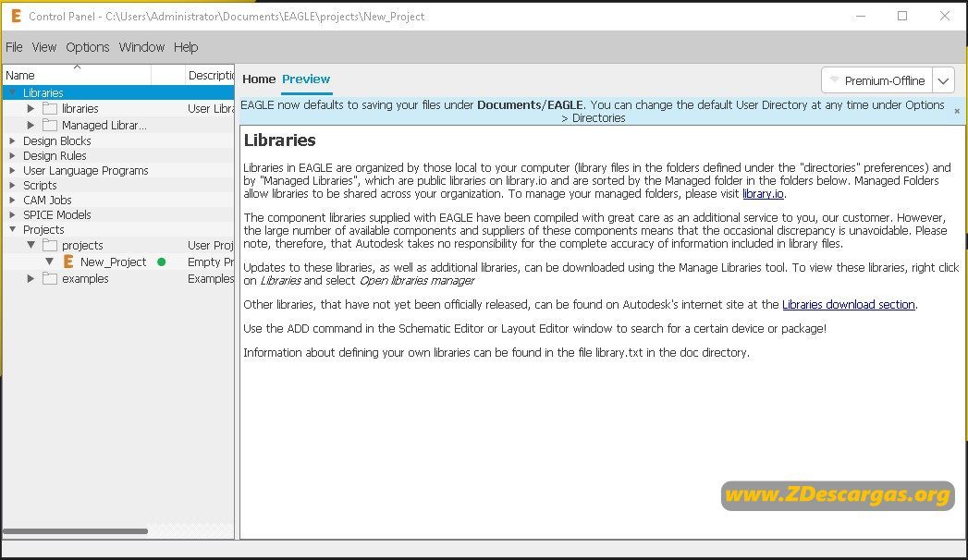The height and width of the screenshot is (560, 968).
Task: Collapse the New_Project node
Action: [49, 262]
